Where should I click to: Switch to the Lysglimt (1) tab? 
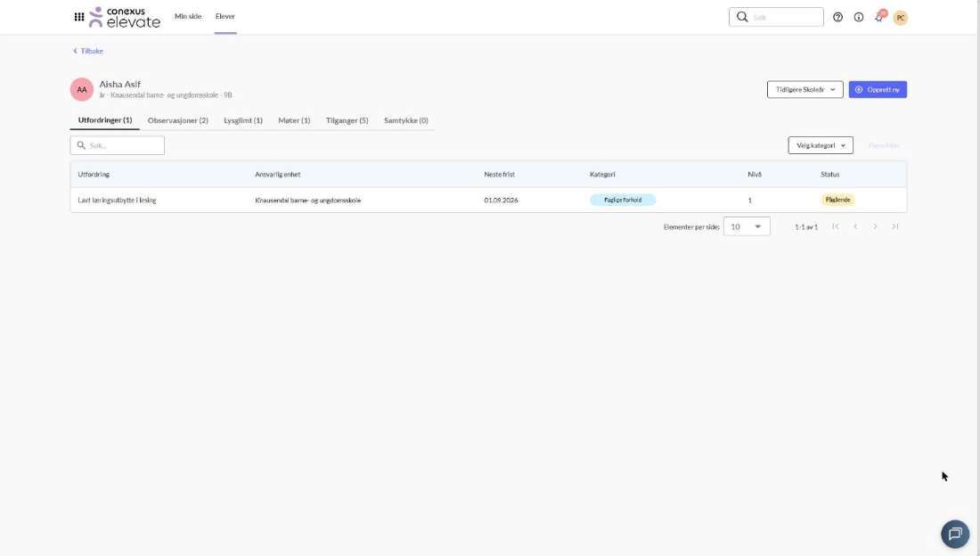point(243,120)
